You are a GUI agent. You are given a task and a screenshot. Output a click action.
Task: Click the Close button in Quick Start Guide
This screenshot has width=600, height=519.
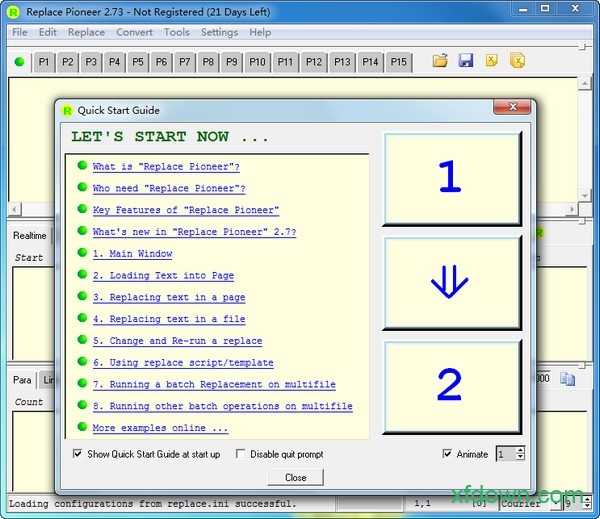pos(295,477)
